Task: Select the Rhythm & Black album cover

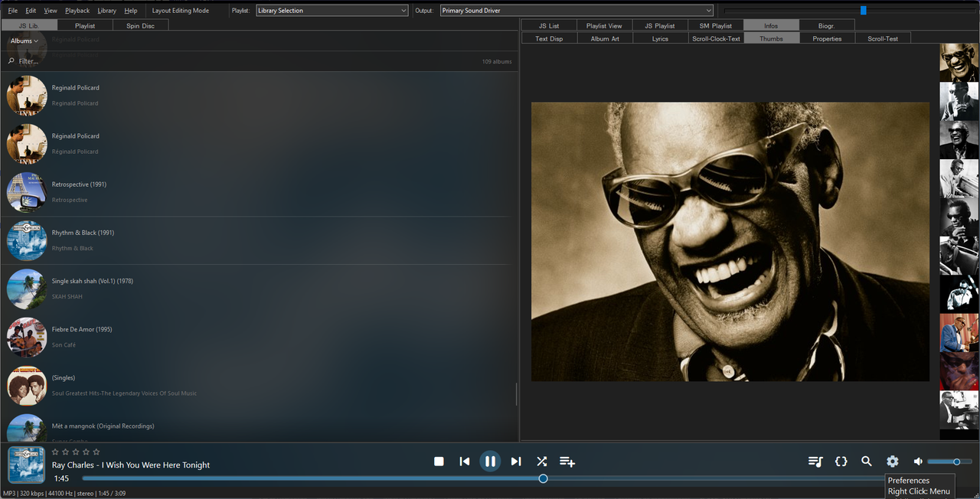Action: pos(27,240)
